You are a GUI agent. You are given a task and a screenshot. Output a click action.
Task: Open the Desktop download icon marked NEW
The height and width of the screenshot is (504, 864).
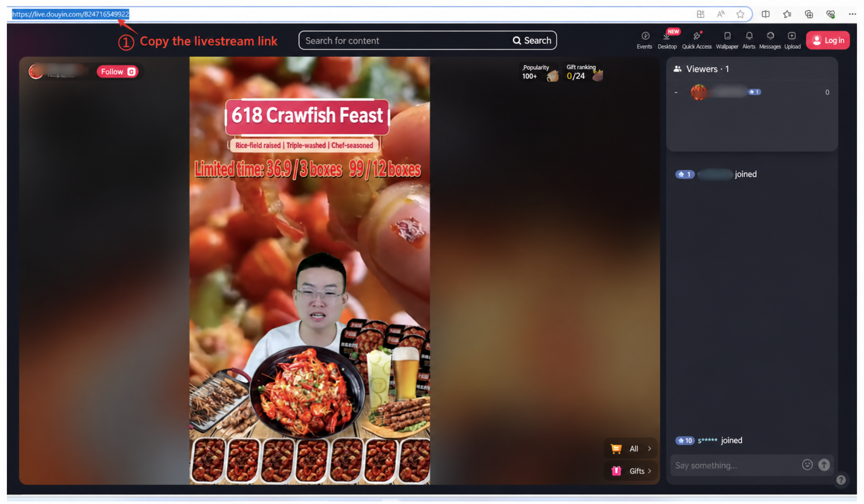667,40
